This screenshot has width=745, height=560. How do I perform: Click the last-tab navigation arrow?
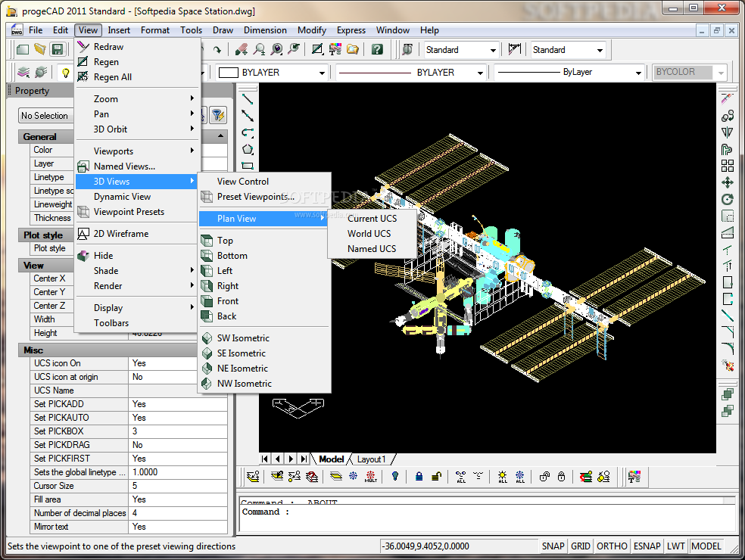[x=304, y=459]
